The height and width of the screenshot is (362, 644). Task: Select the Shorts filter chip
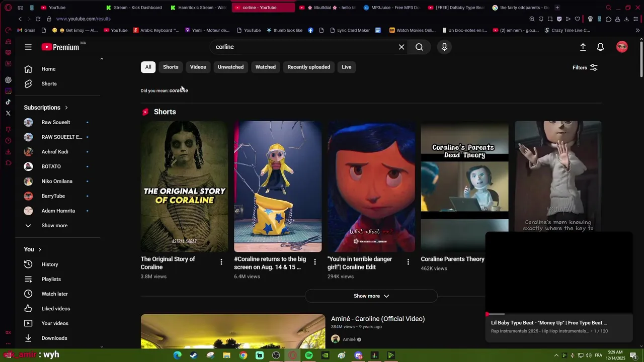171,67
